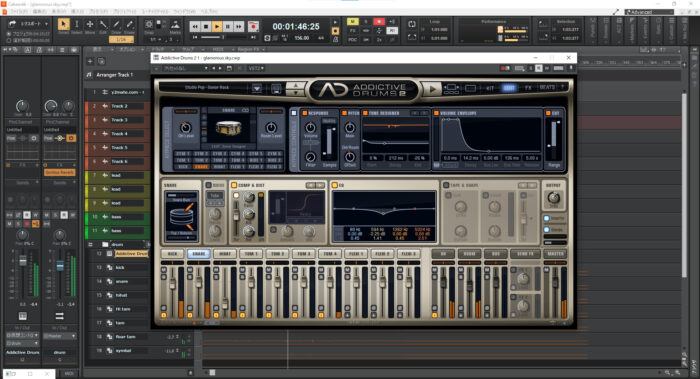Select the HIHAT channel button

[x=225, y=254]
